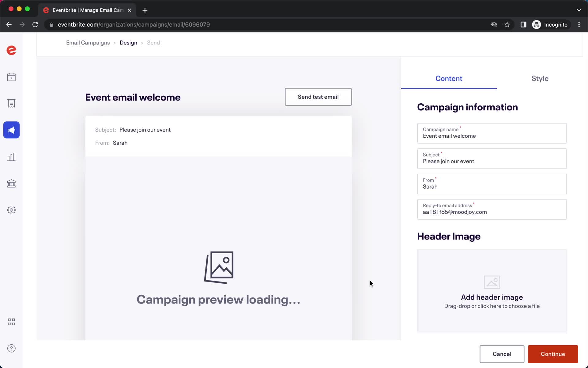588x368 pixels.
Task: Select the Marketing megaphone icon
Action: click(11, 130)
